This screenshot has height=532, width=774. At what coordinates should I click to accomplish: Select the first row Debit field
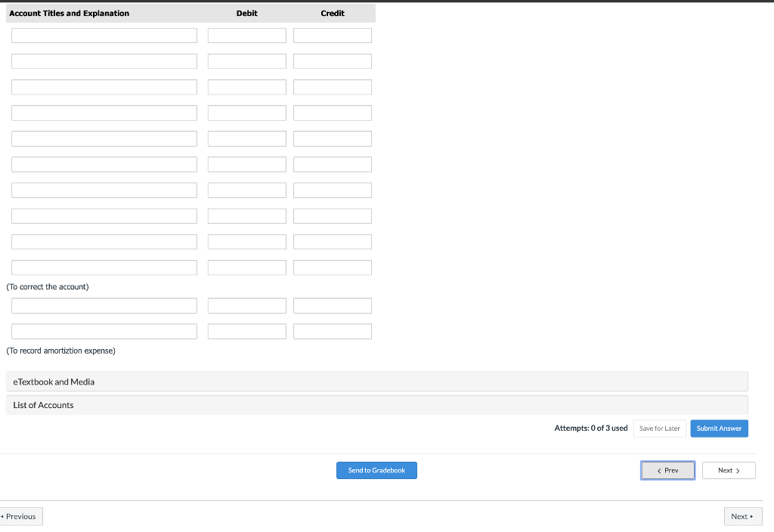point(247,36)
